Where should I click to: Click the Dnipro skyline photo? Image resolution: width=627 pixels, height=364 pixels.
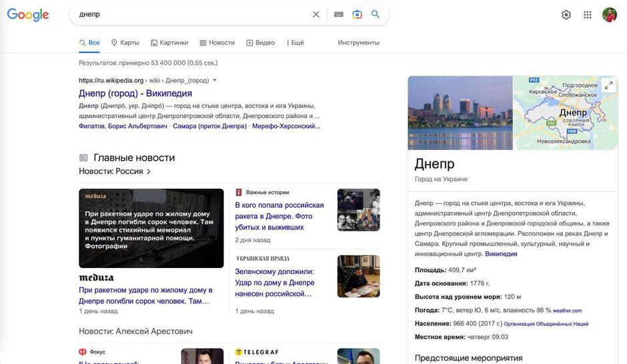(x=460, y=113)
